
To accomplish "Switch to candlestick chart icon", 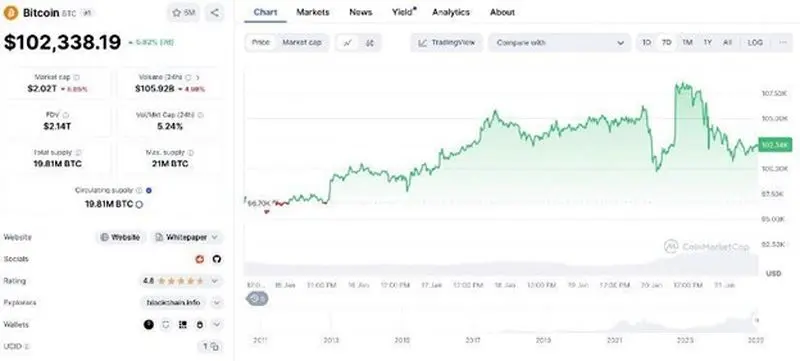I will tap(370, 43).
